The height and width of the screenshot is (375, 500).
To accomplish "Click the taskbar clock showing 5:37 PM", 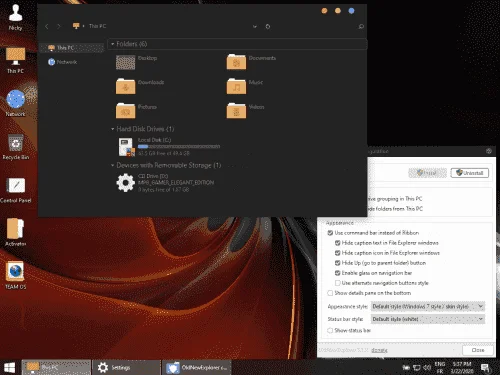I will [x=462, y=367].
